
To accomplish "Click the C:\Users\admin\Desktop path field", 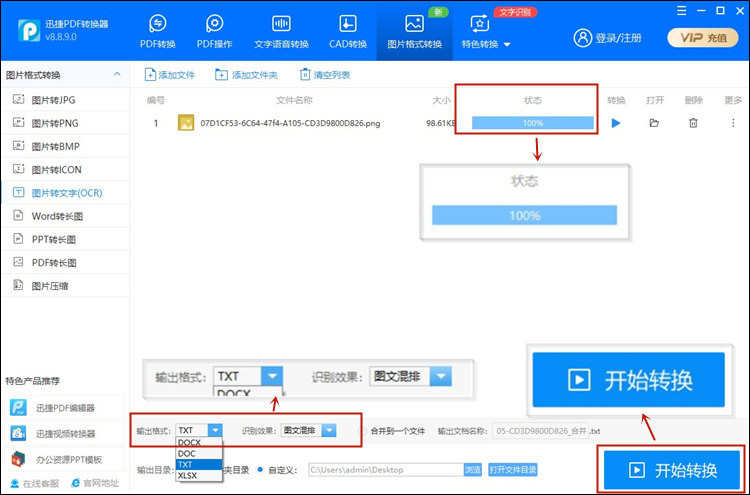I will (386, 470).
